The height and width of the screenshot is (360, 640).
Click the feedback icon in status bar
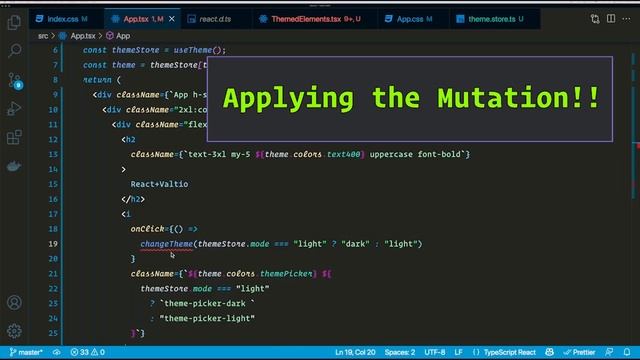609,352
